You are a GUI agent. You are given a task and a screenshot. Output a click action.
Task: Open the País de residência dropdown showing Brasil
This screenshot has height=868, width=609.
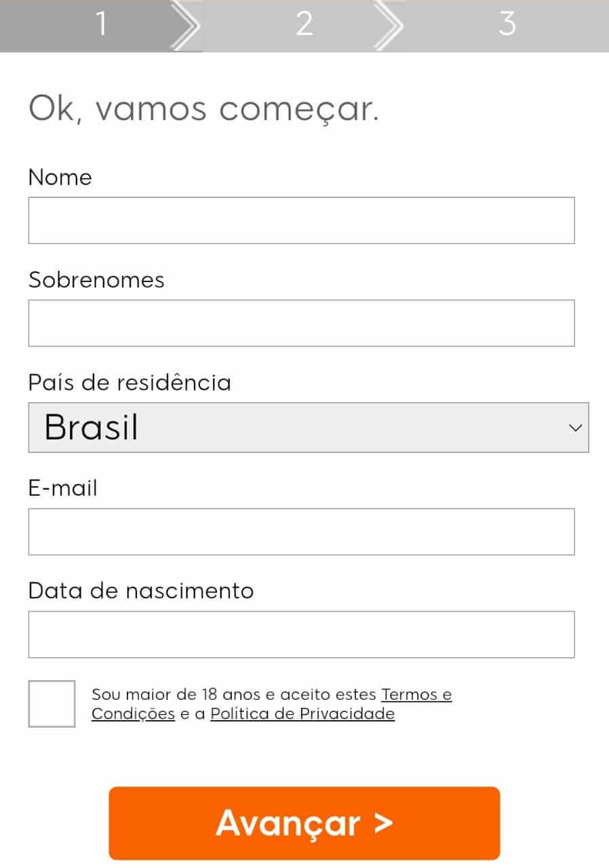(309, 427)
